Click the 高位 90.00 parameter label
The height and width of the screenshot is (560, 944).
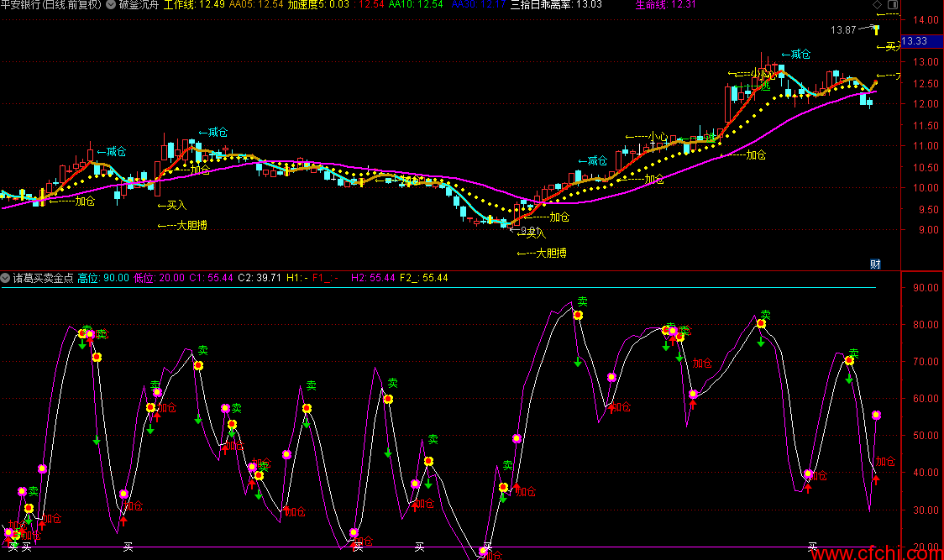tap(103, 278)
